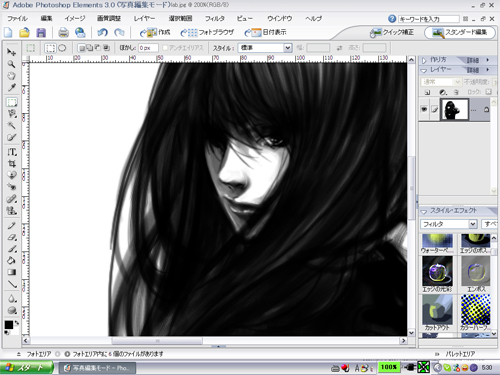Click the Save floppy disk icon

(41, 32)
